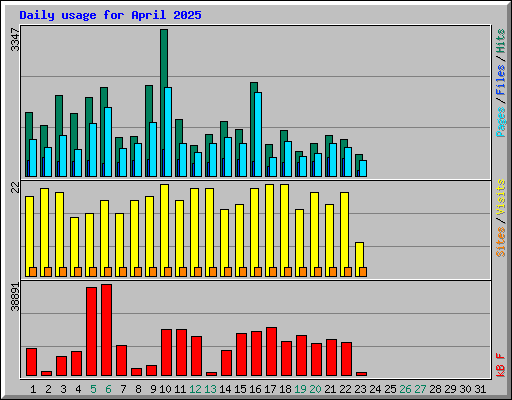The image size is (512, 400).
Task: Click the KB F legend label
Action: [501, 365]
